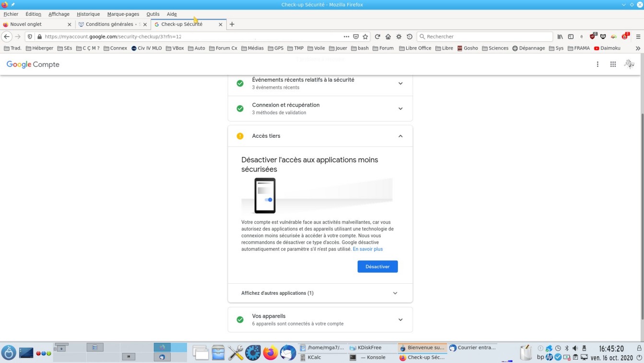Screen dimensions: 644x363
Task: Click the Rechercher search field
Action: pos(485,36)
